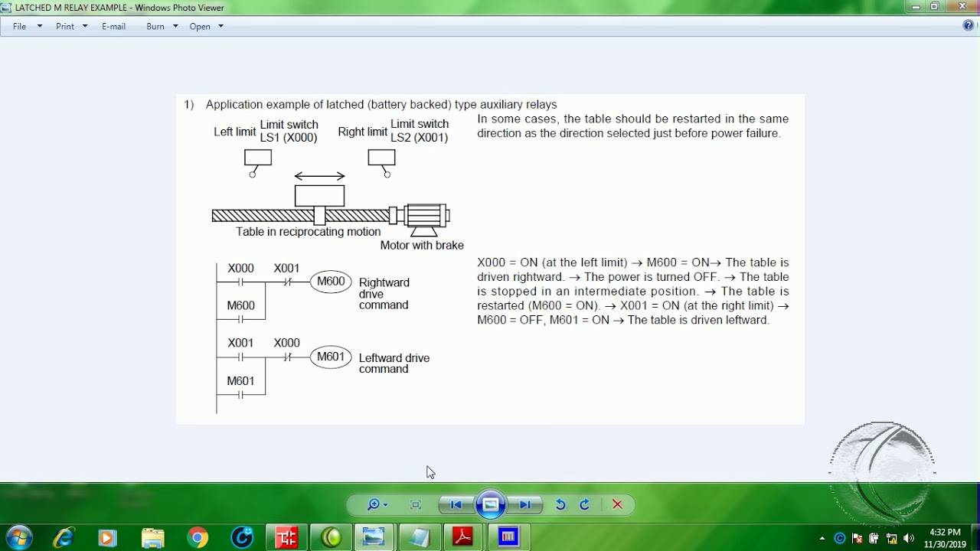Click the E-mail button

tap(113, 26)
